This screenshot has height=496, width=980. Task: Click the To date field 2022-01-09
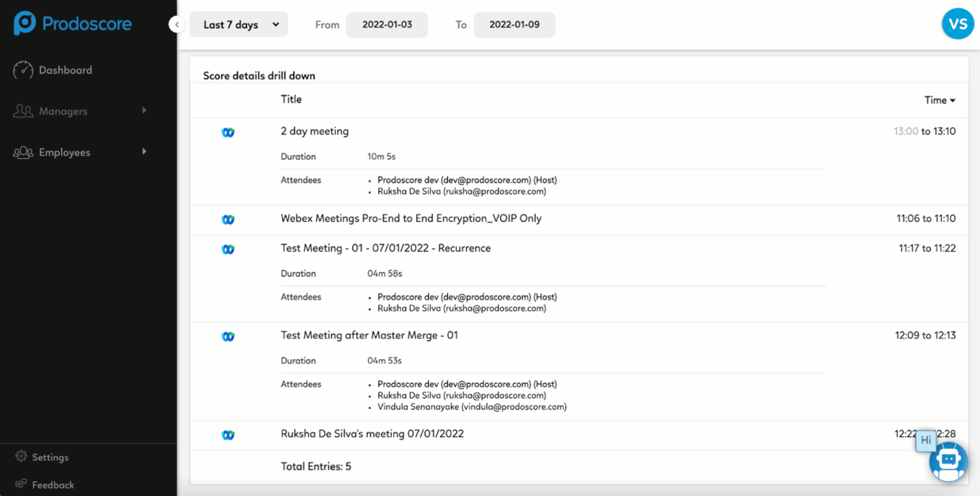point(514,24)
